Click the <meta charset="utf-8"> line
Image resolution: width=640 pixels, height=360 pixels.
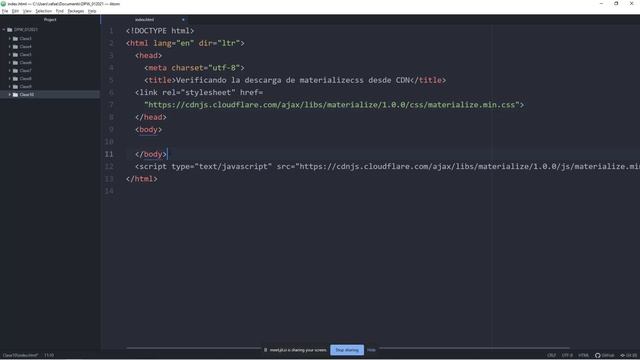point(194,68)
